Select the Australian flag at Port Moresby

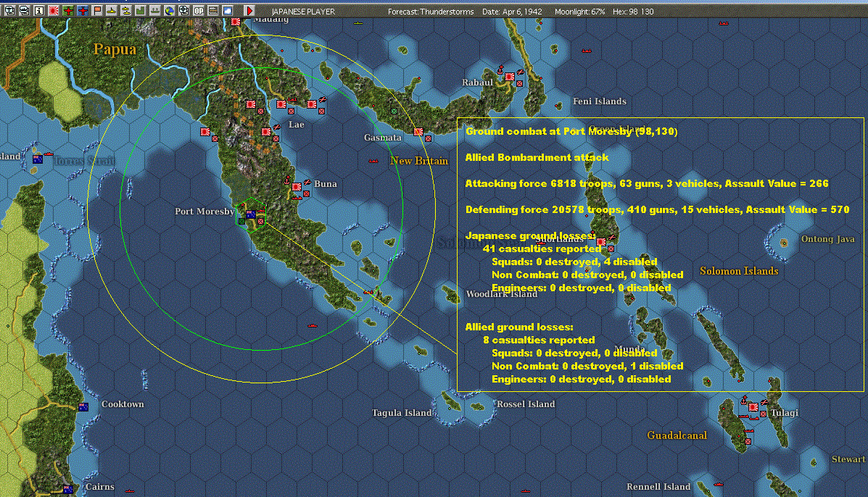click(251, 214)
